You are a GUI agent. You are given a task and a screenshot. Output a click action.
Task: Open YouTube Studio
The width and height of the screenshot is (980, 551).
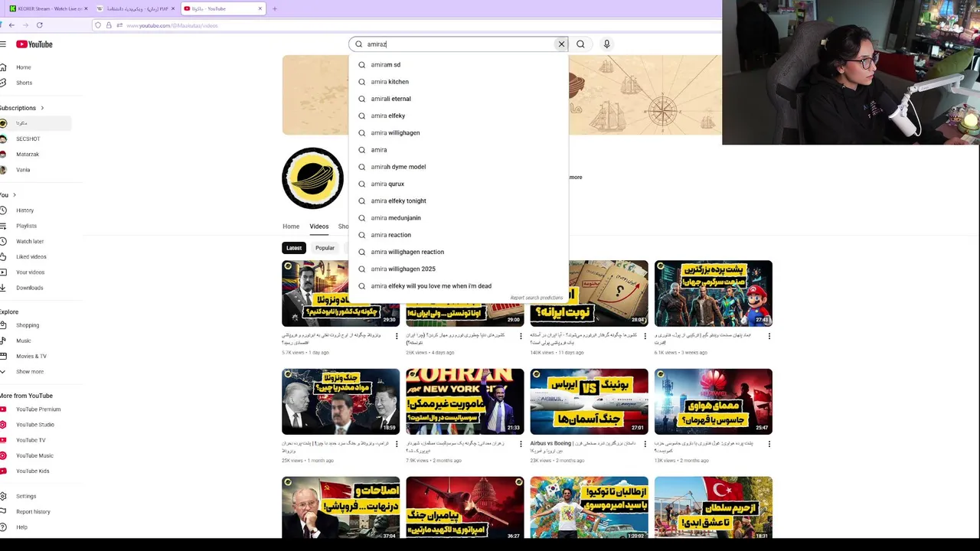pyautogui.click(x=35, y=425)
